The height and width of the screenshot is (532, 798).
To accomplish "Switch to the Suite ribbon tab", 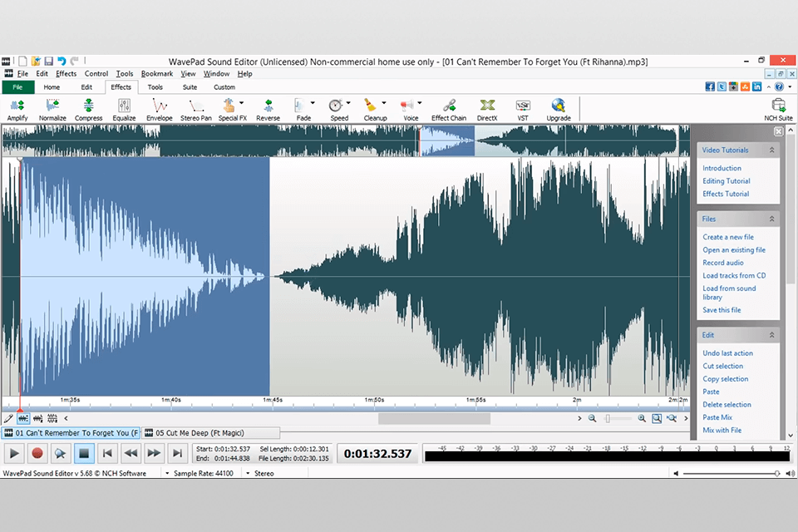I will (x=190, y=87).
